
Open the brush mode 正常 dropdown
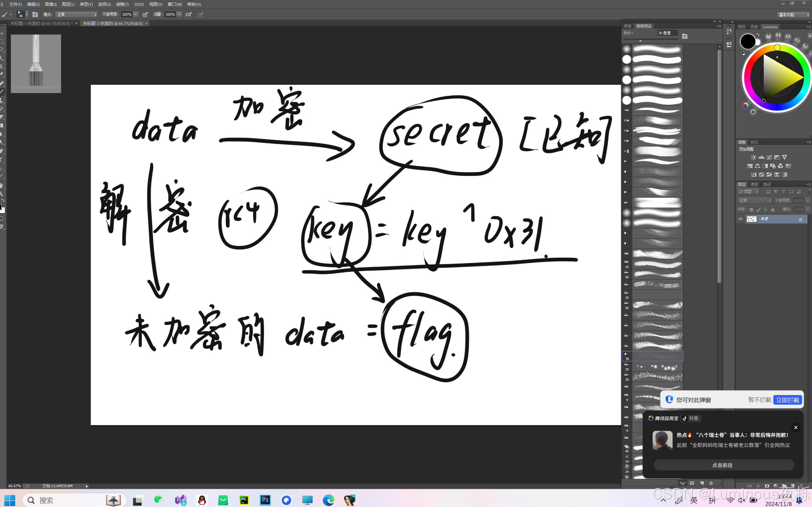[x=76, y=14]
